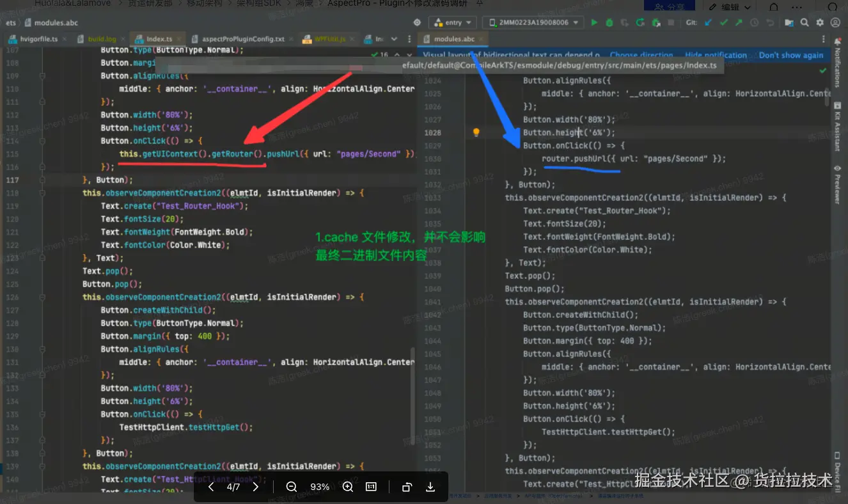This screenshot has width=848, height=504.
Task: Download the current image
Action: (x=430, y=487)
